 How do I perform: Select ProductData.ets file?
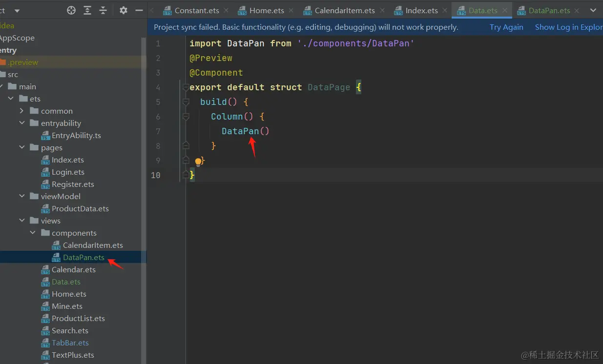point(80,208)
